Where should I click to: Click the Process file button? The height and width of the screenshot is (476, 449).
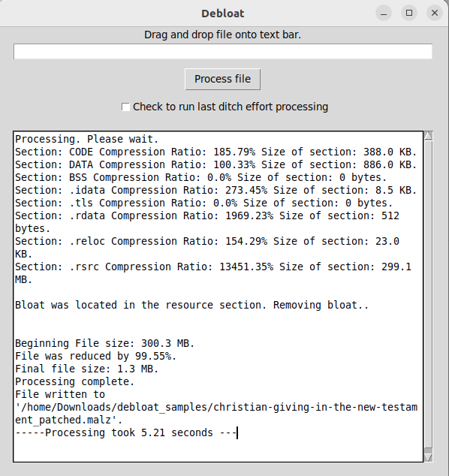tap(222, 80)
